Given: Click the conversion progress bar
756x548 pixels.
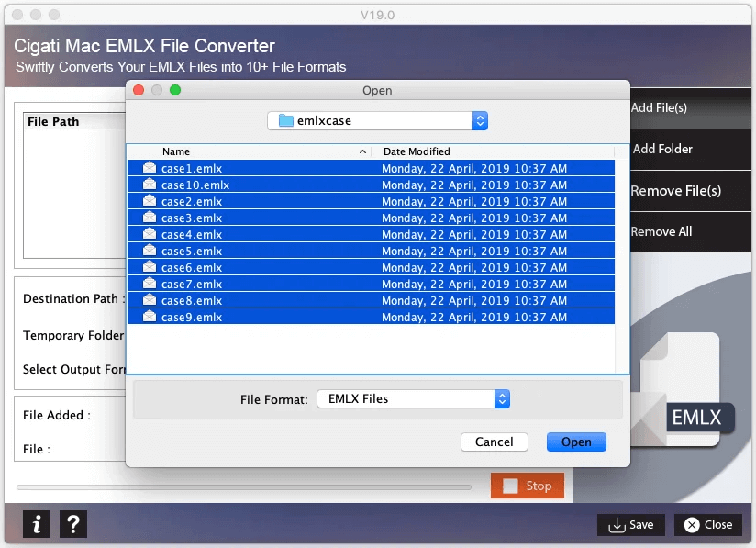Looking at the screenshot, I should (x=244, y=487).
